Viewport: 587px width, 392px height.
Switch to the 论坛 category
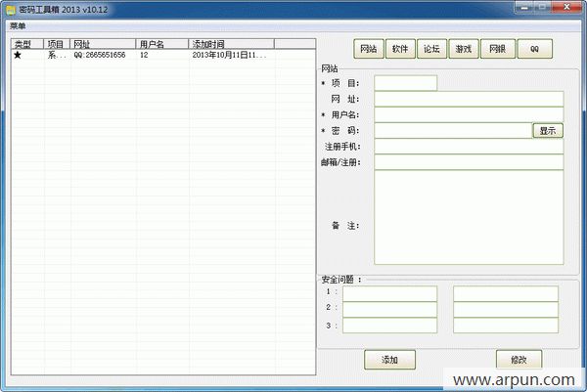coord(430,49)
